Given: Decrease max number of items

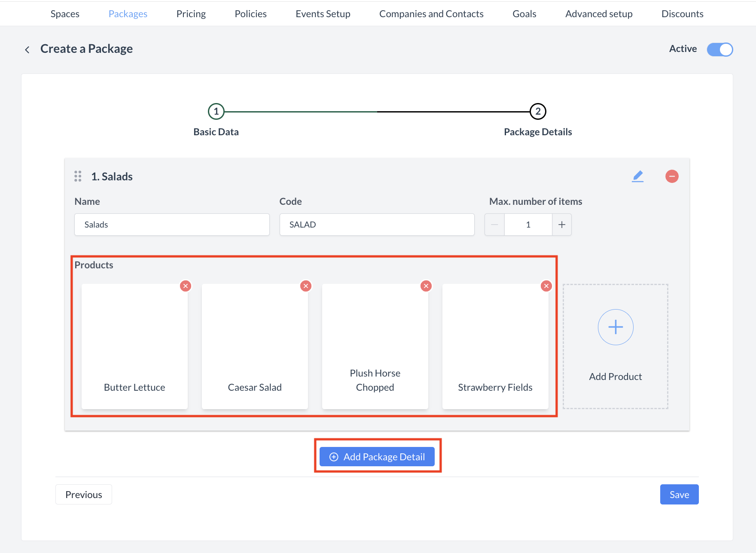Looking at the screenshot, I should (494, 225).
